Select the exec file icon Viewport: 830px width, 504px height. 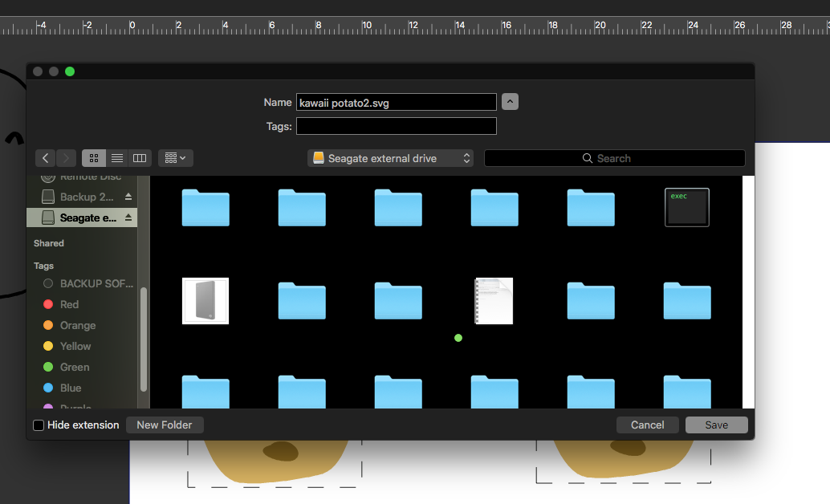tap(686, 207)
